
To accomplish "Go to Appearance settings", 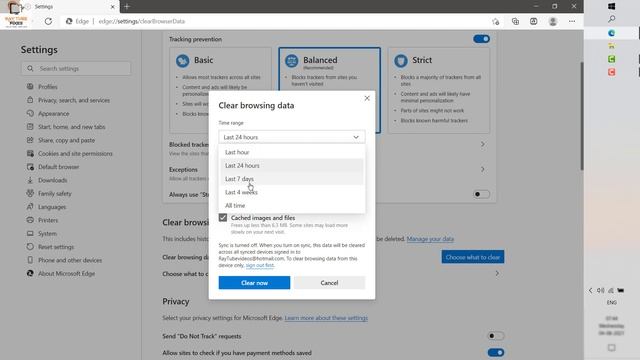I will (x=53, y=113).
